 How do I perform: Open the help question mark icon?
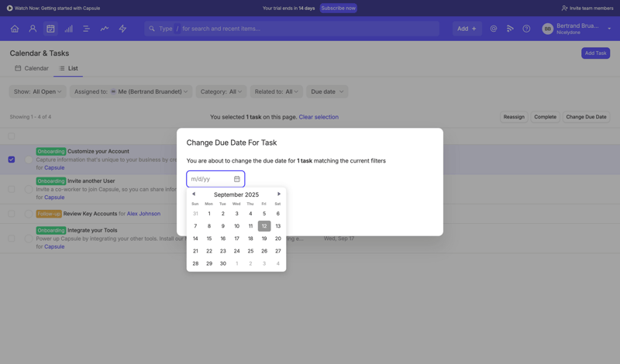526,29
